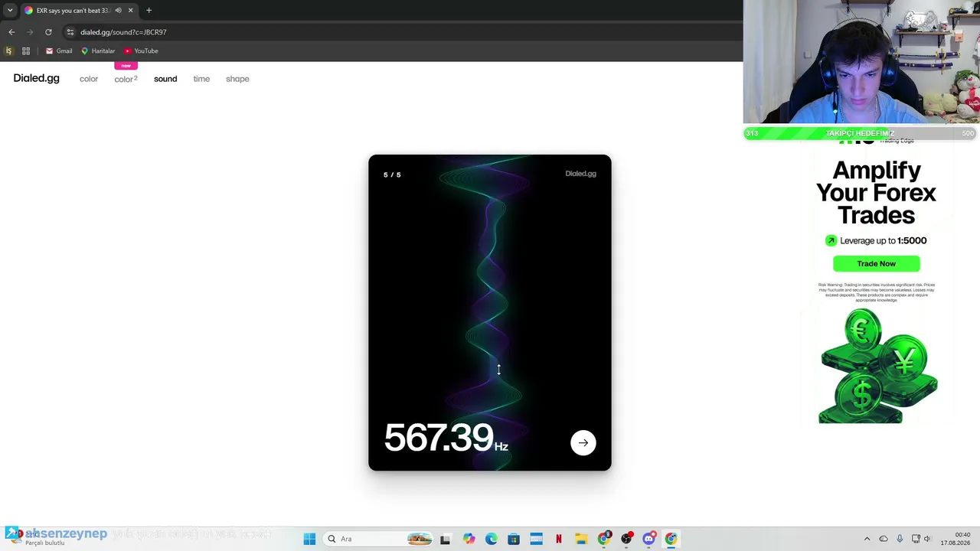The height and width of the screenshot is (551, 980).
Task: Click the 567.39 Hz frequency readout
Action: 446,438
